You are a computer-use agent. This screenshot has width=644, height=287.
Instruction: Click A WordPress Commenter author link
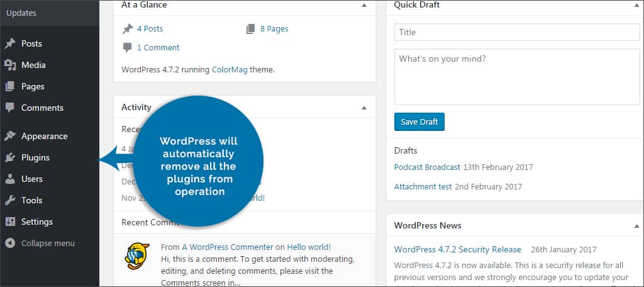tap(228, 247)
